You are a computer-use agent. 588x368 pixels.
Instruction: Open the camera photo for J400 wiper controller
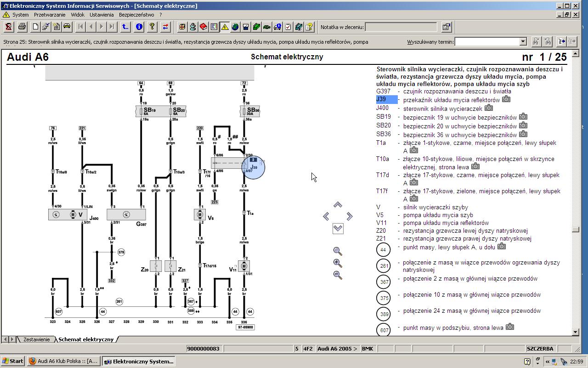[488, 108]
